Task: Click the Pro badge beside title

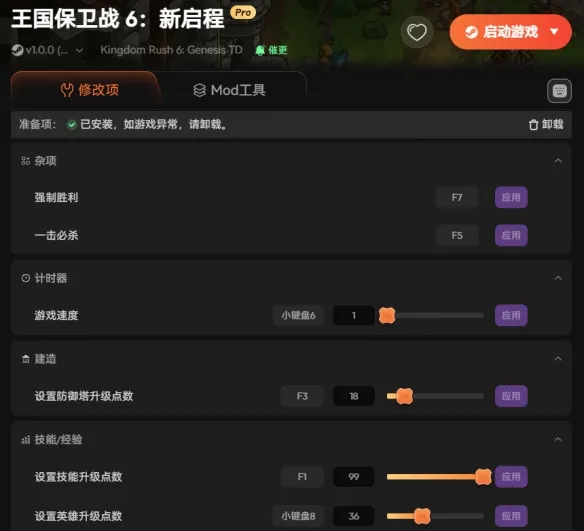Action: pos(243,12)
